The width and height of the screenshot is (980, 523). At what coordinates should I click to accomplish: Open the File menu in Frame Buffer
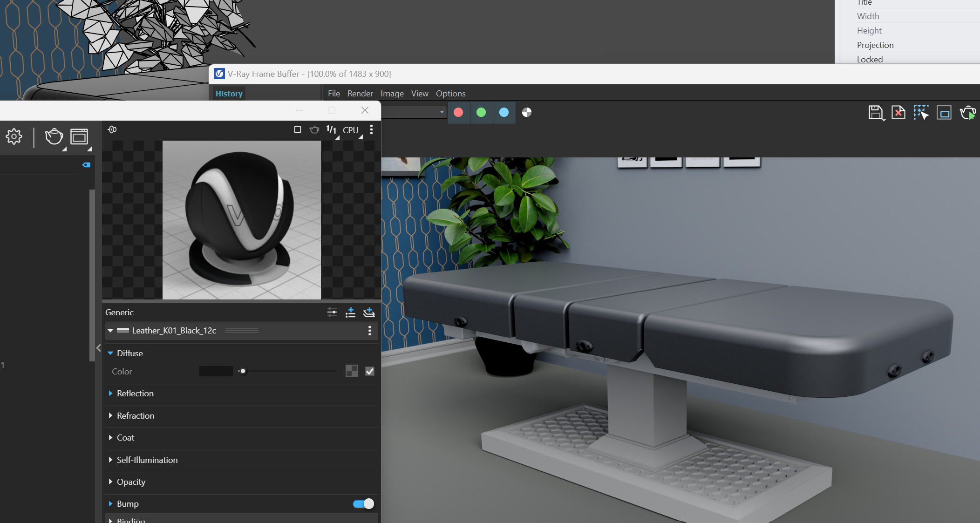(333, 94)
